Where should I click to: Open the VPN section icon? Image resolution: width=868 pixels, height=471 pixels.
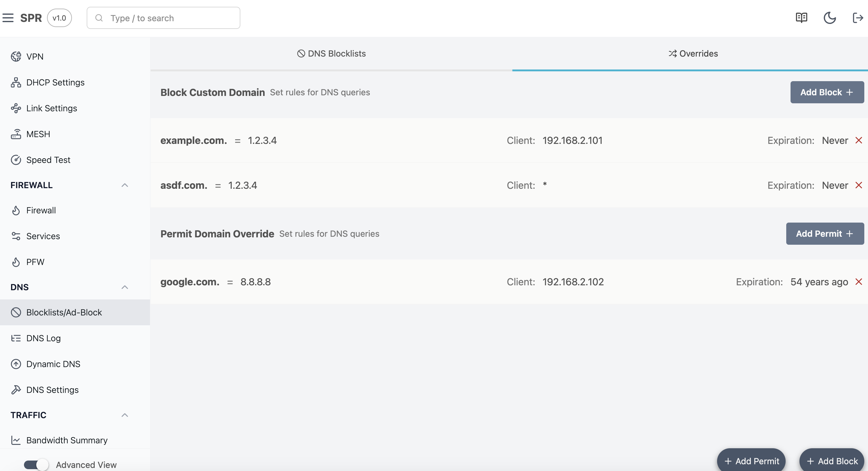click(x=16, y=56)
